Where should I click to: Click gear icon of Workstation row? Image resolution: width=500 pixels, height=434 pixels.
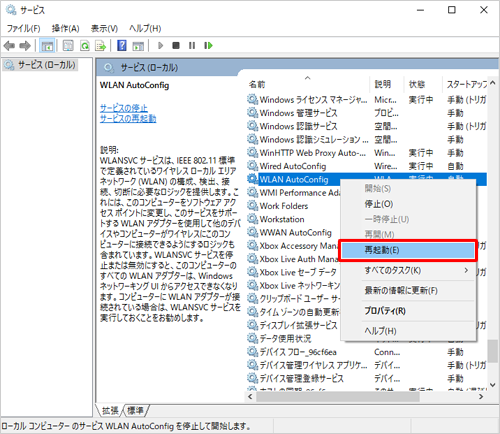(253, 219)
